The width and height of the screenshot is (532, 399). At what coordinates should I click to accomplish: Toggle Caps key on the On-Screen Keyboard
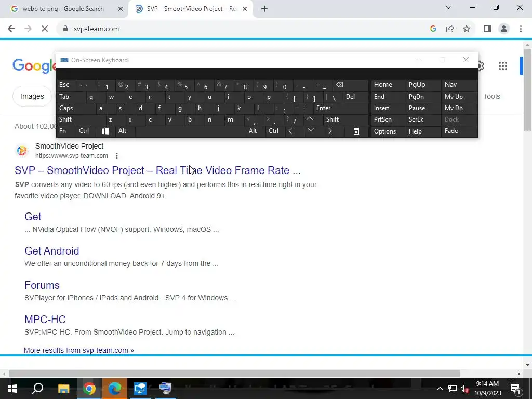[76, 108]
